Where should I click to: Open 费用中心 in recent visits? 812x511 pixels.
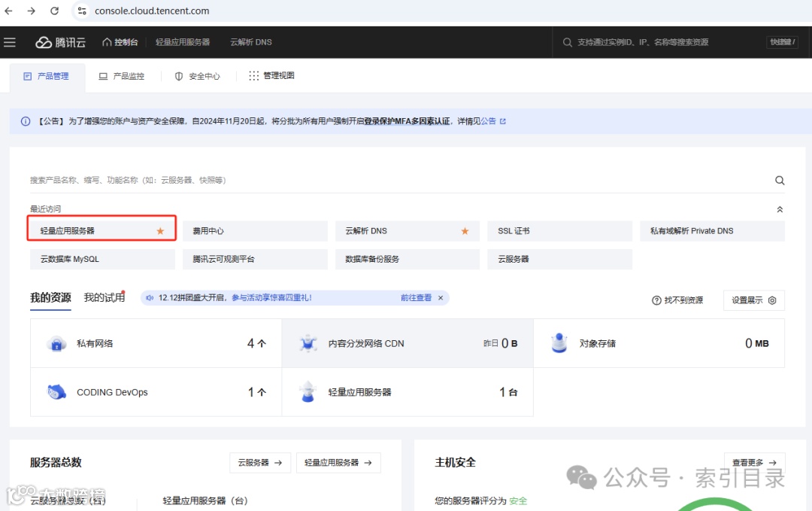tap(255, 230)
